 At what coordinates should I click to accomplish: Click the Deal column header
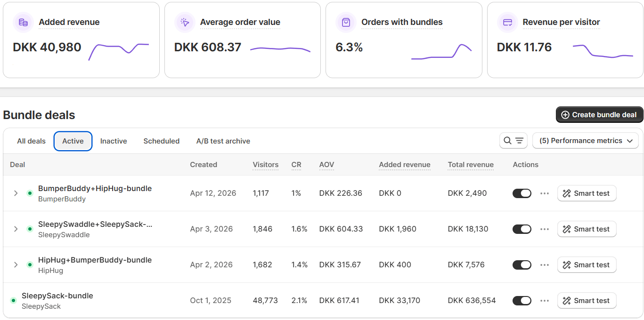[x=17, y=165]
